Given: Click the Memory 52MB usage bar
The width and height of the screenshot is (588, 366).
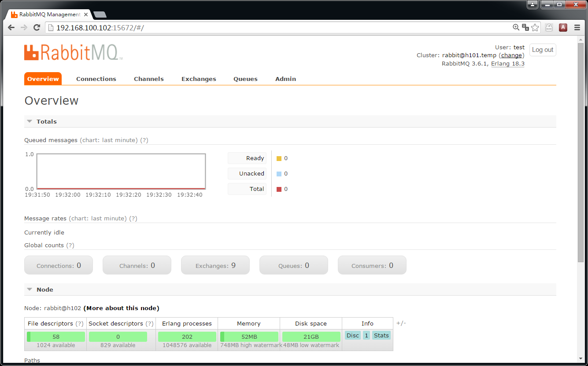Looking at the screenshot, I should [249, 337].
